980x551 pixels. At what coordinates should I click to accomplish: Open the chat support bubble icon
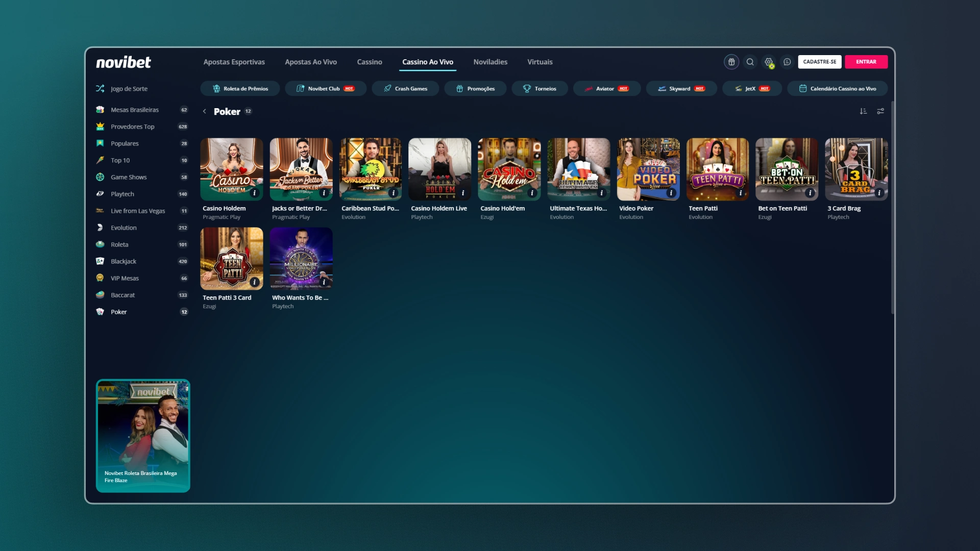click(787, 62)
